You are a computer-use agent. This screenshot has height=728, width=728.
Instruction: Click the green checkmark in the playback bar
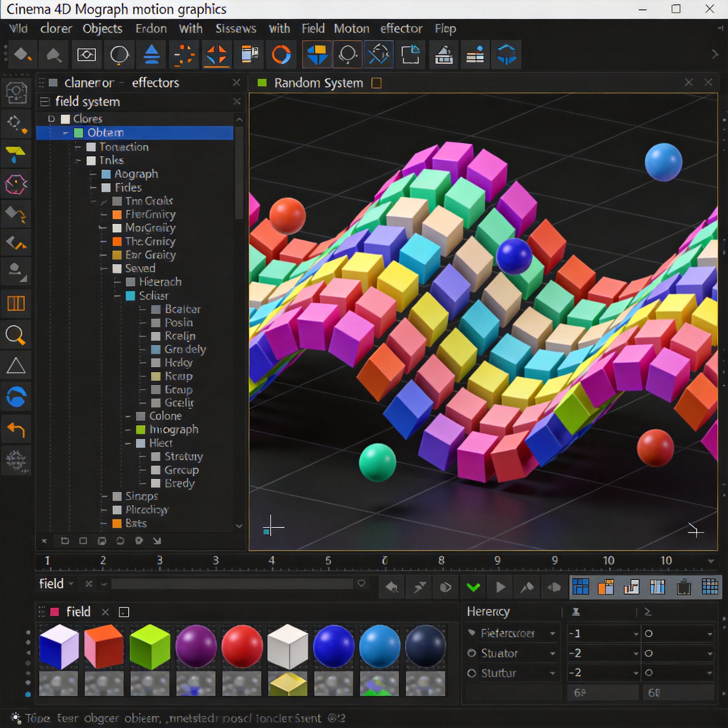click(473, 587)
